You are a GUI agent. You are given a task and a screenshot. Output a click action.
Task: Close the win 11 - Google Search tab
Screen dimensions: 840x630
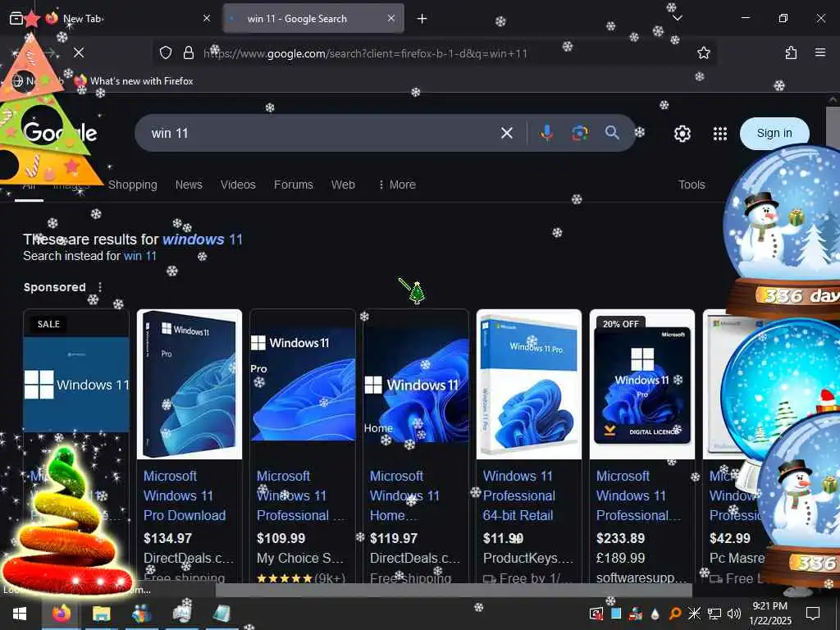pos(391,19)
